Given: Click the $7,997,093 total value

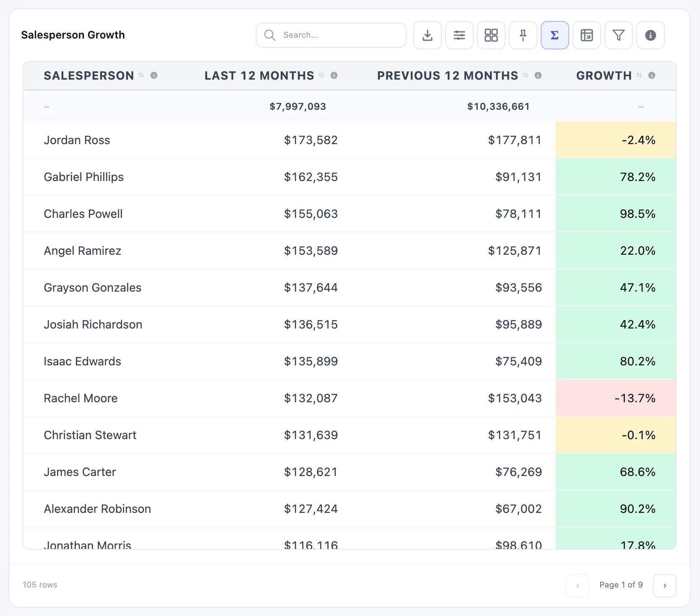Looking at the screenshot, I should click(298, 106).
